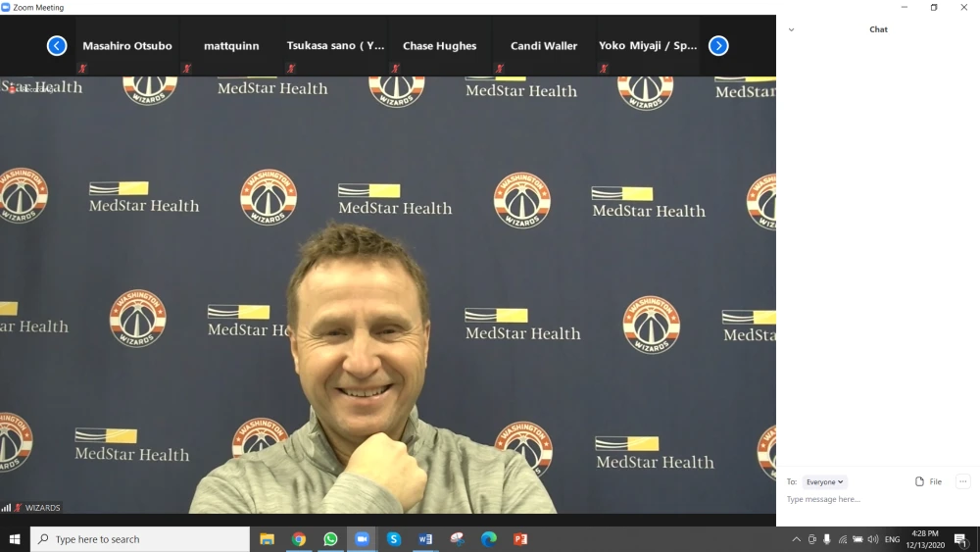Switch ENG input language indicator

tap(893, 539)
